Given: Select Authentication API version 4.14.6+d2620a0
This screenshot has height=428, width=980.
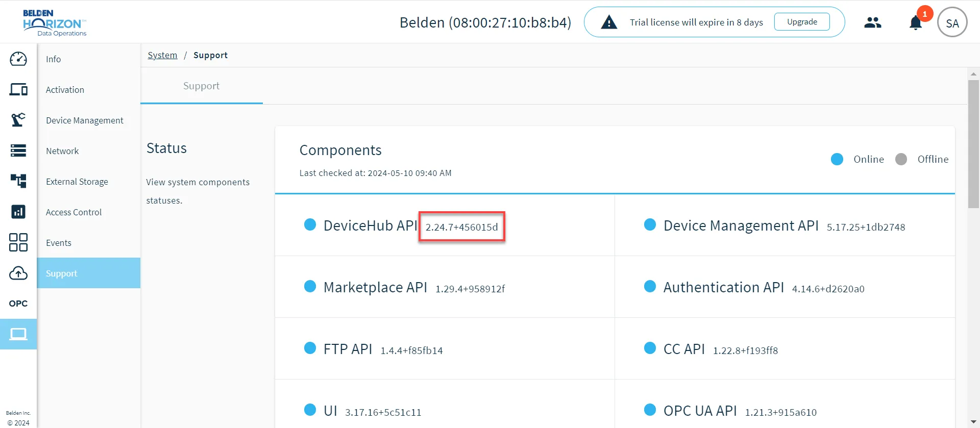Looking at the screenshot, I should pyautogui.click(x=828, y=289).
